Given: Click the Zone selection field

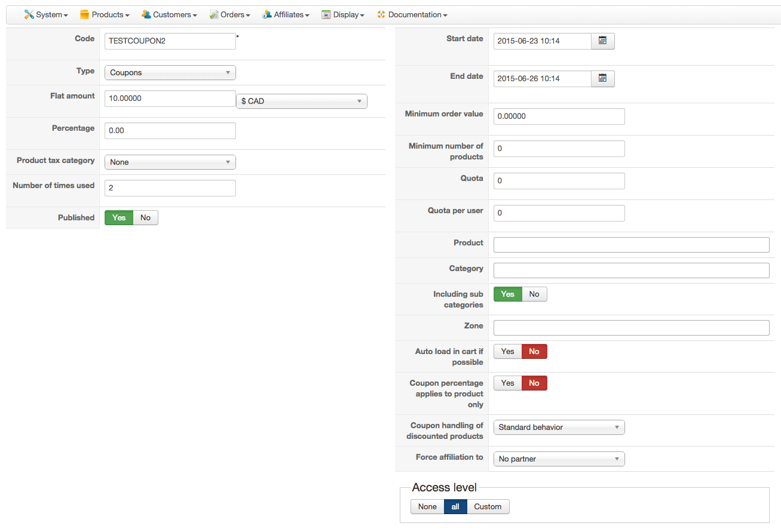Looking at the screenshot, I should (632, 328).
